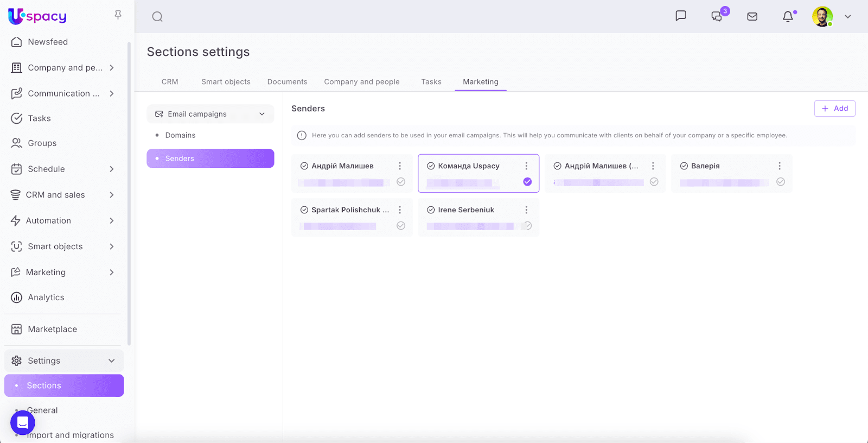Switch to the Smart objects tab
This screenshot has width=868, height=443.
[x=226, y=82]
